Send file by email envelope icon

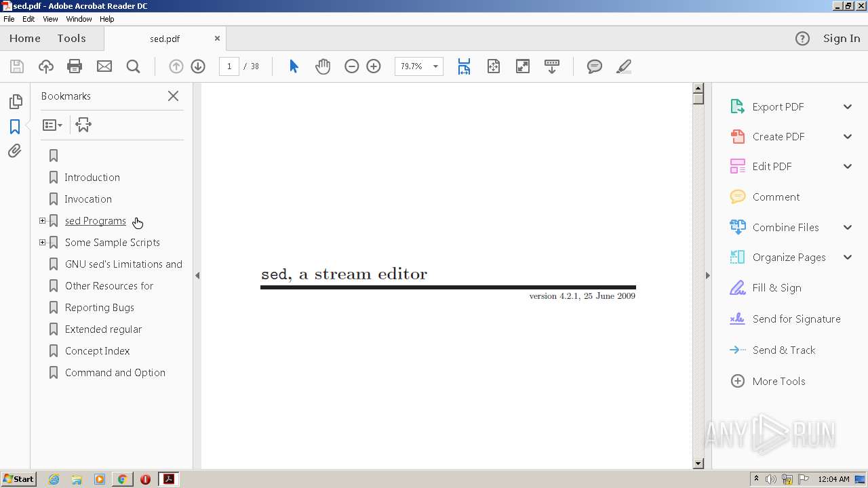click(x=104, y=66)
